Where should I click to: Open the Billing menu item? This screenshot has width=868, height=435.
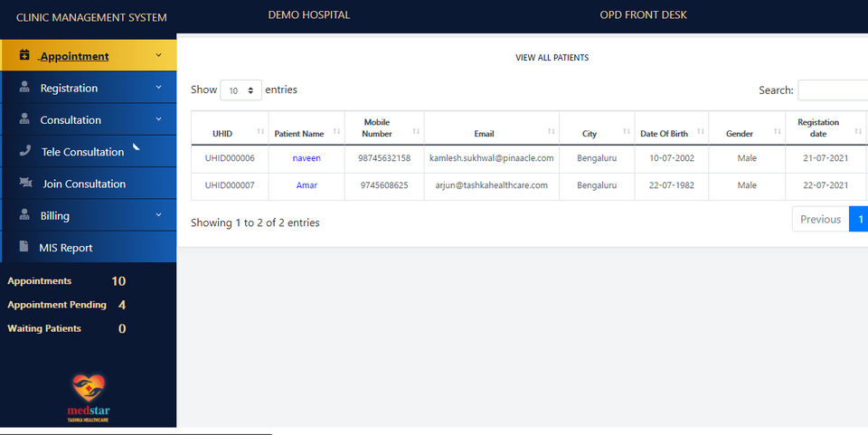[89, 215]
